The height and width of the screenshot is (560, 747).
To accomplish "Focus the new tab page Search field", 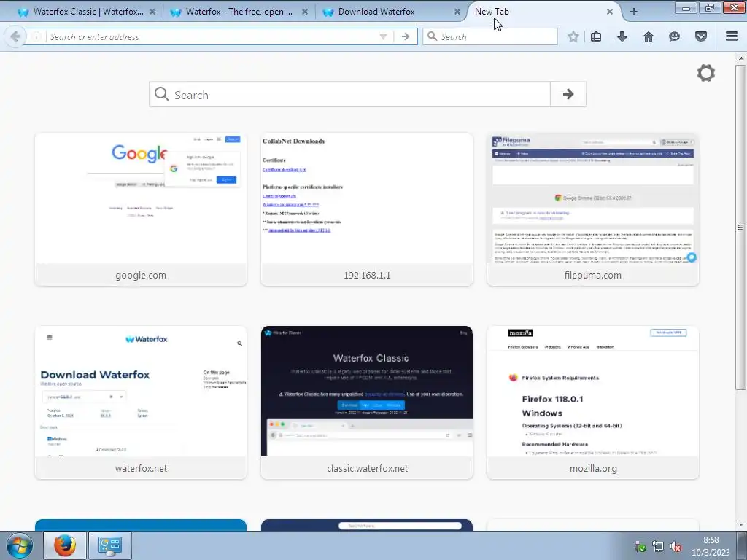I will pos(349,94).
